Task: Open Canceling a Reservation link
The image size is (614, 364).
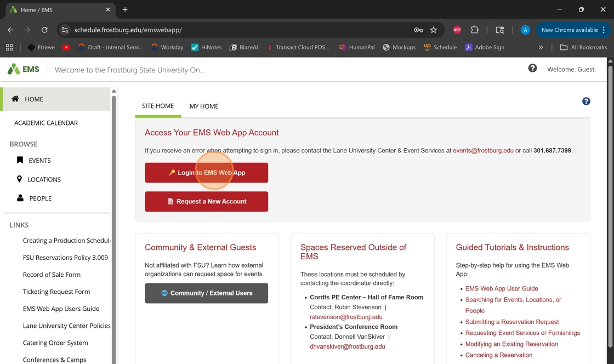Action: 498,355
